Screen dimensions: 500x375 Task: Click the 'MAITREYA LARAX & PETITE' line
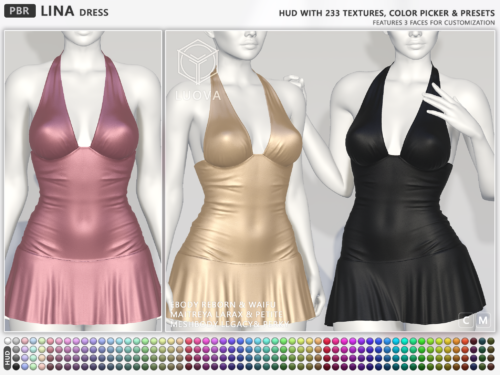tap(226, 314)
